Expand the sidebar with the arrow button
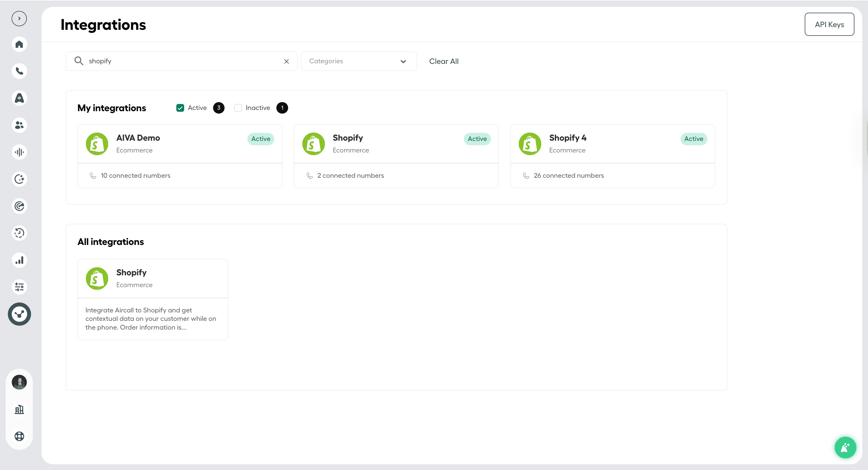Image resolution: width=868 pixels, height=470 pixels. (19, 19)
